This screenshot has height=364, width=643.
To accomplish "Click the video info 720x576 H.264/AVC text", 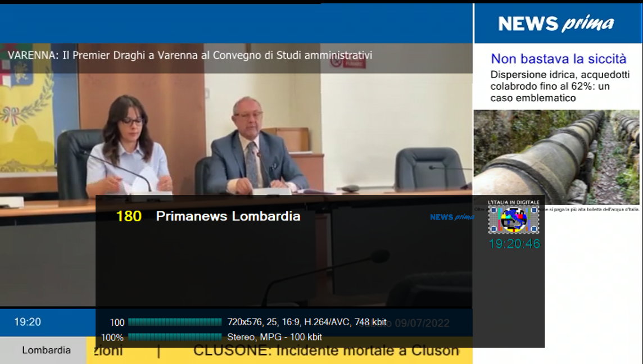I will 307,322.
